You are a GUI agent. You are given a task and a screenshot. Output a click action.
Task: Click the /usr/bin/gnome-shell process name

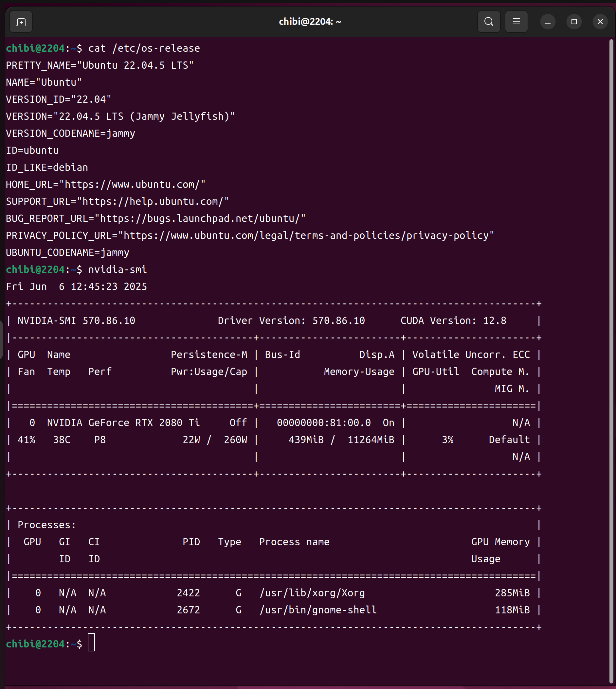(318, 610)
